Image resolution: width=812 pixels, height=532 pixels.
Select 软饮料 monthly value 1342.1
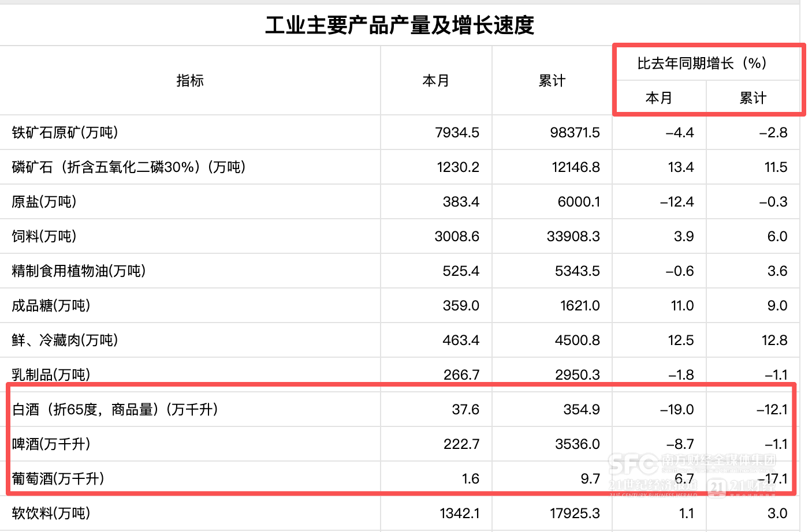pyautogui.click(x=459, y=514)
